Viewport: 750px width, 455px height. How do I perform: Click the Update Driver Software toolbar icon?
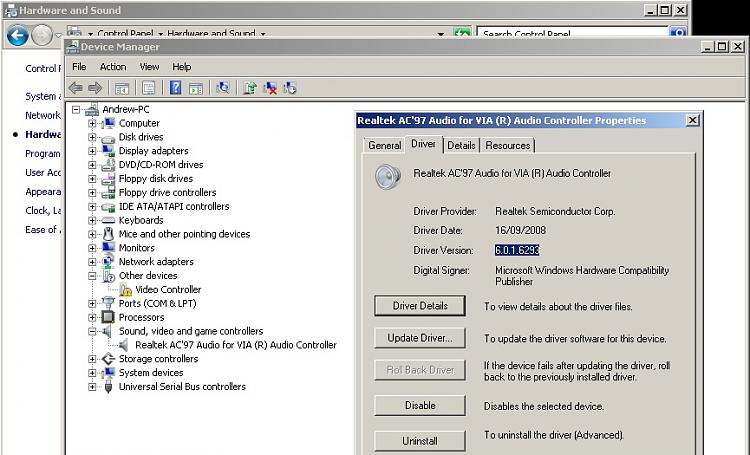coord(250,88)
